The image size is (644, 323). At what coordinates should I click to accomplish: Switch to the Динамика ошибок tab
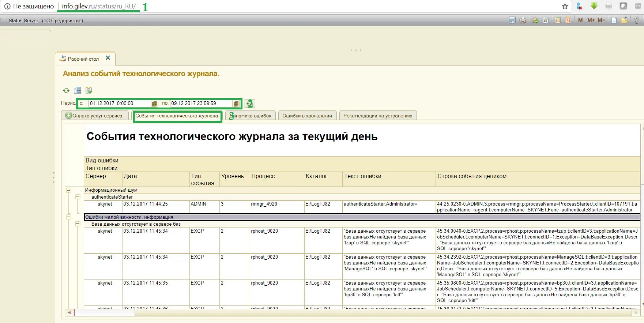tap(251, 116)
